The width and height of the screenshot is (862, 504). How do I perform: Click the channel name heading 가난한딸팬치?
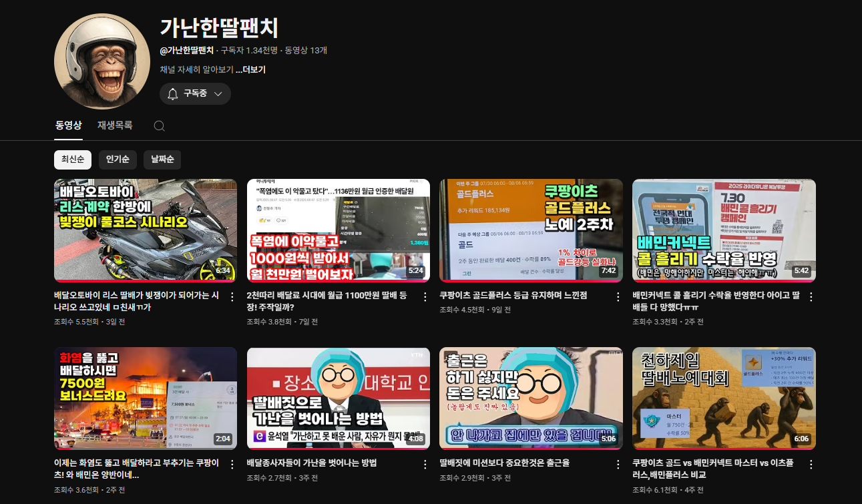click(219, 27)
